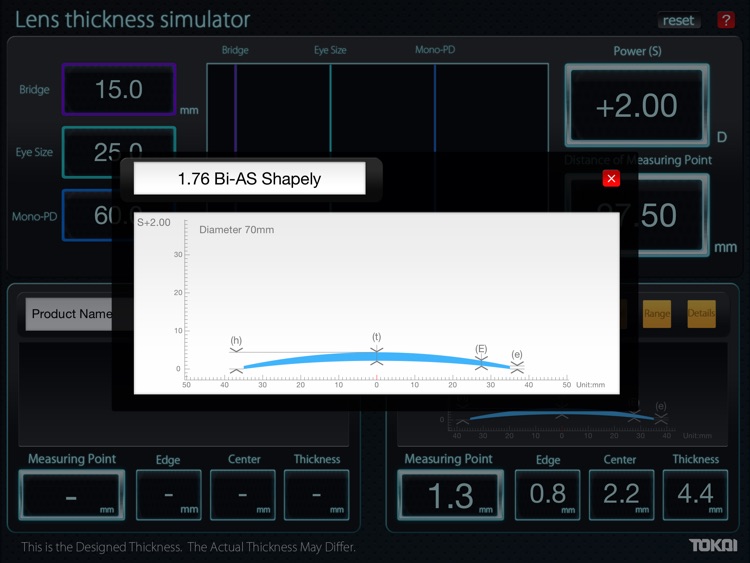The width and height of the screenshot is (750, 563).
Task: Select right Measuring Point value 1.3
Action: pyautogui.click(x=451, y=495)
